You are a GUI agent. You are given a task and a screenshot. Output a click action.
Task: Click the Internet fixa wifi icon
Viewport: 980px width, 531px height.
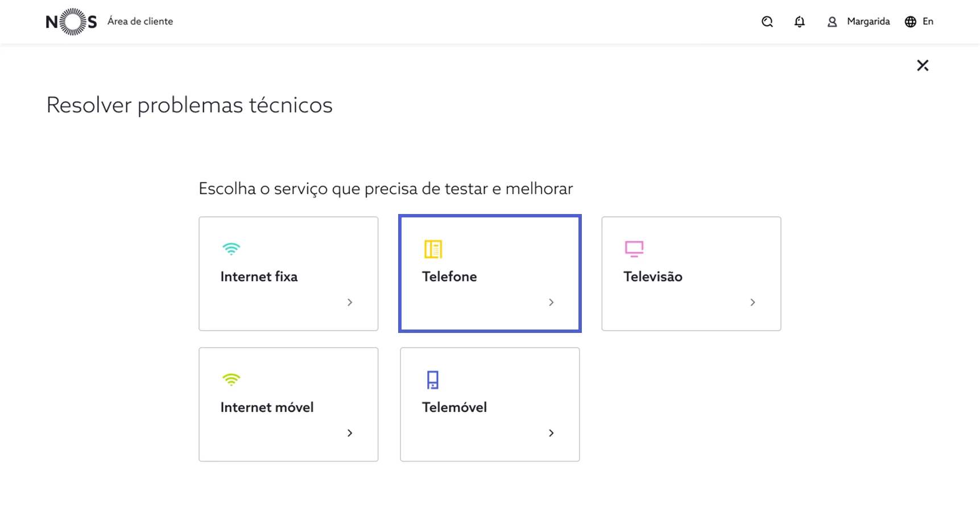(x=231, y=249)
